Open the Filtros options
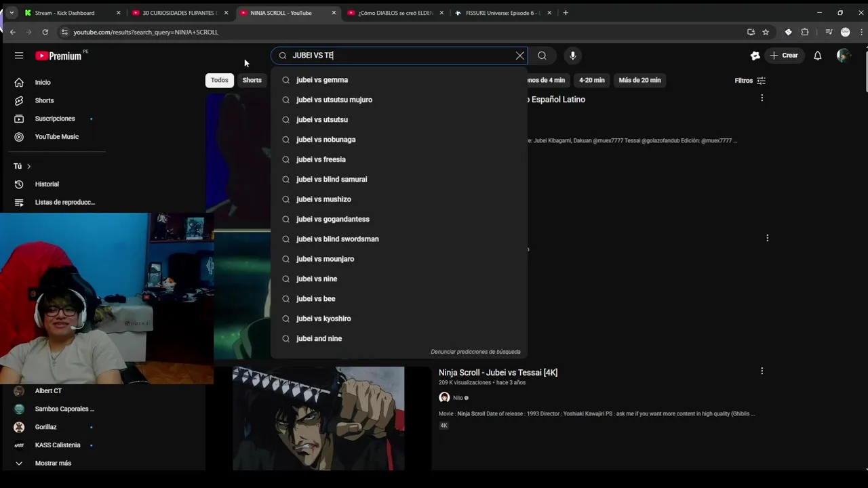This screenshot has width=868, height=488. click(x=750, y=81)
